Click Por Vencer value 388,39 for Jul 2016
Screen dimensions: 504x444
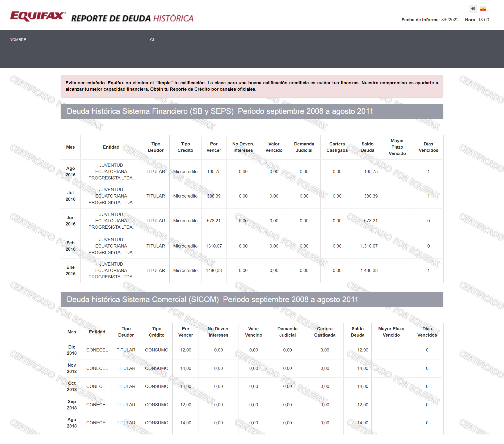tap(214, 196)
